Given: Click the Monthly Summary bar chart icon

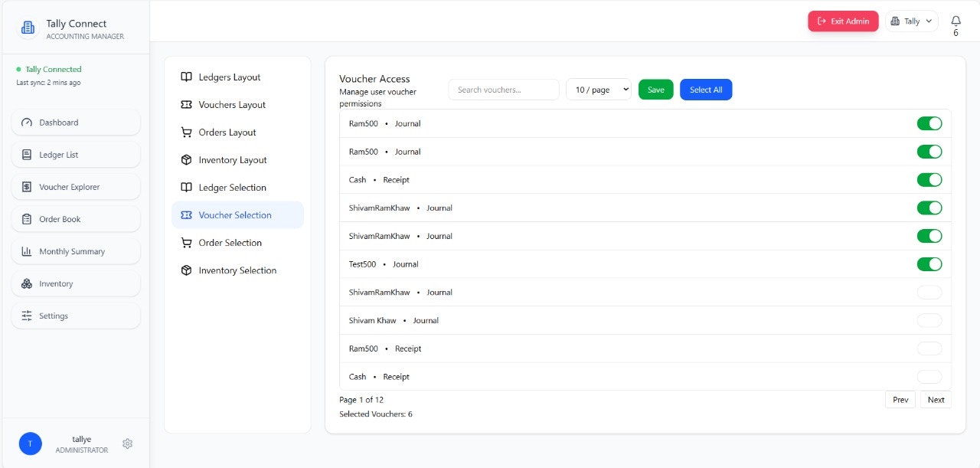Looking at the screenshot, I should point(27,251).
